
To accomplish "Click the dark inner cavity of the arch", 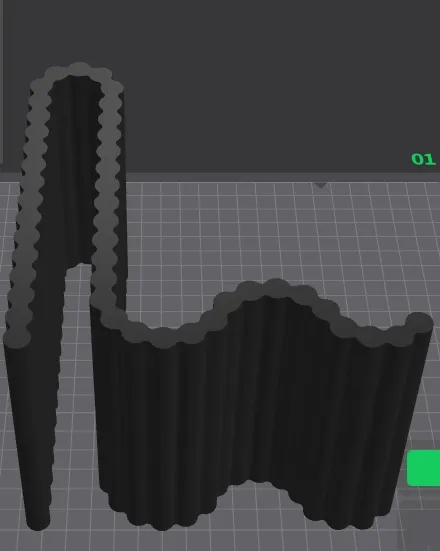I will pos(75,169).
